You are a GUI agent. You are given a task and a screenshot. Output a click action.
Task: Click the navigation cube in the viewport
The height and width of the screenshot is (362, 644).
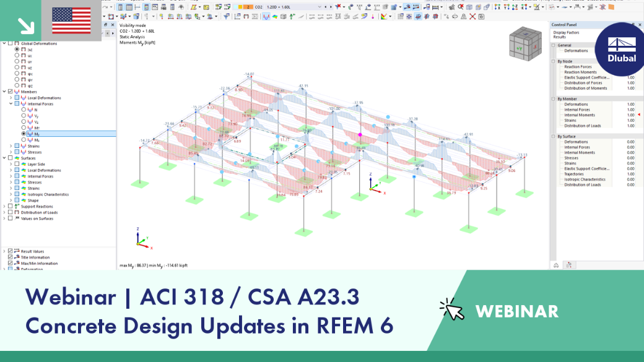pos(525,44)
